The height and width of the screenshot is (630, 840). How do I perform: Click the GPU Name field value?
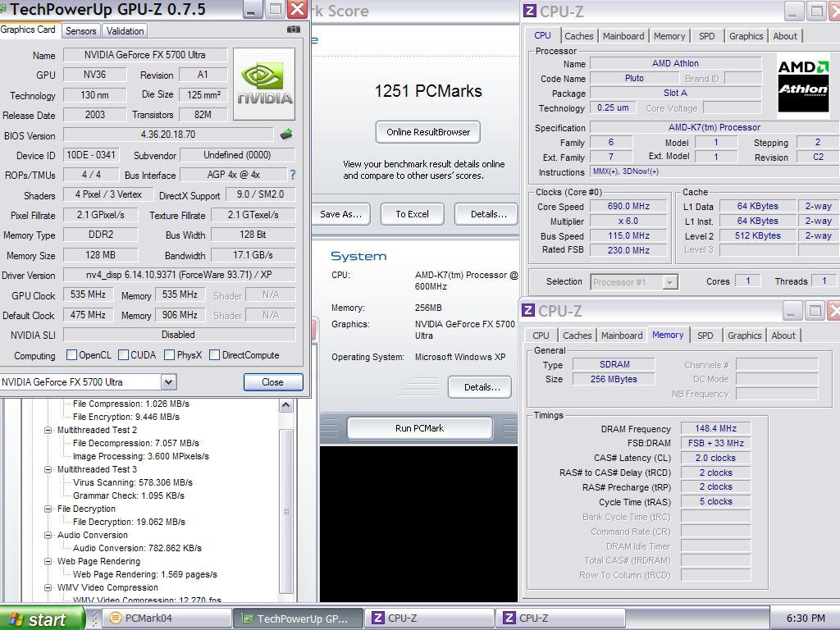pos(144,55)
